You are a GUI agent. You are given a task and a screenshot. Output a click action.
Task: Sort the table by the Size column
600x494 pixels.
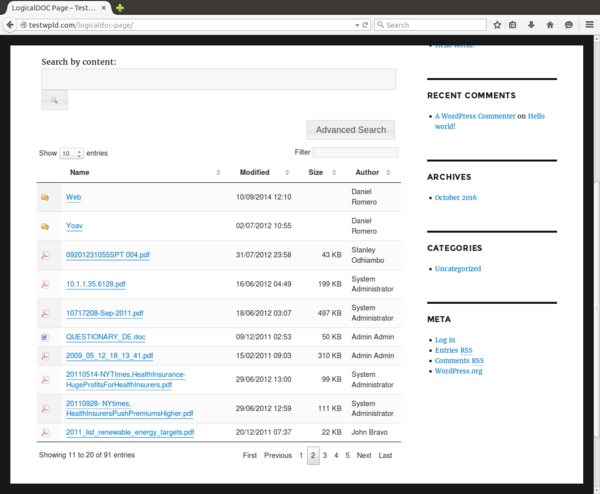[320, 173]
